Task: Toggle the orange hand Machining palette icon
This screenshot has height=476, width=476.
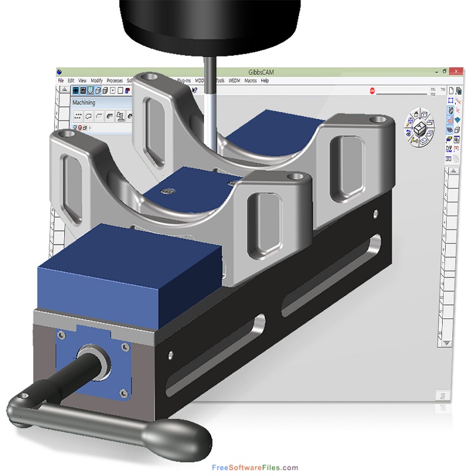Action: click(451, 120)
